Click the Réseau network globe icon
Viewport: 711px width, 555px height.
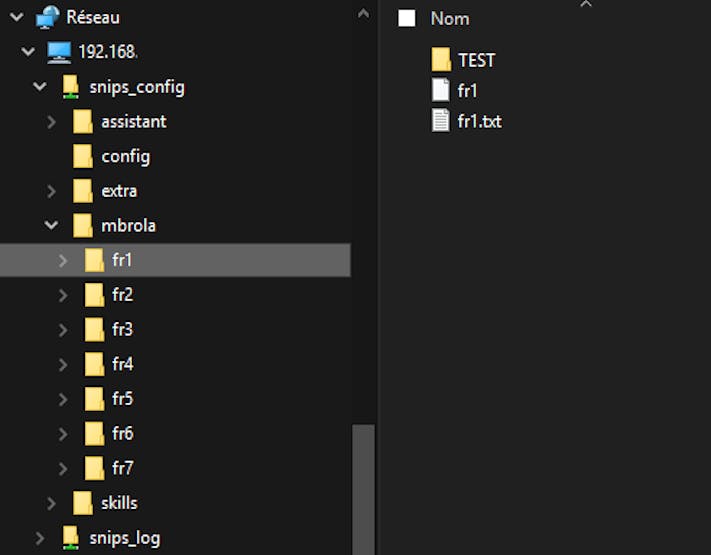48,17
